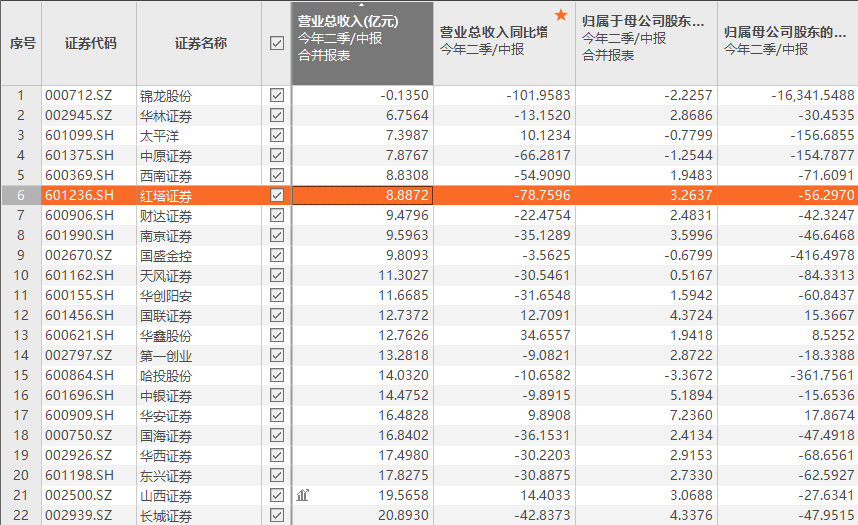Toggle checkbox in 山西证券 row
Screen dimensions: 858x525
click(277, 495)
